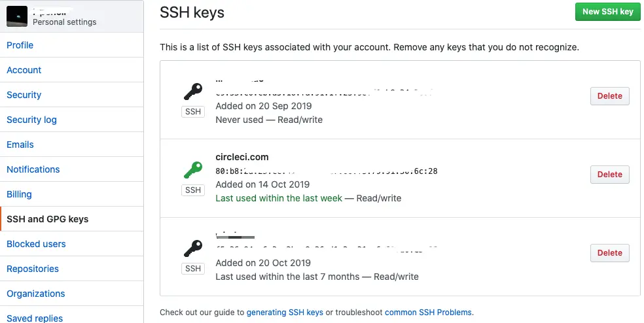The width and height of the screenshot is (644, 323).
Task: Open the common SSH Problems link
Action: [x=428, y=313]
